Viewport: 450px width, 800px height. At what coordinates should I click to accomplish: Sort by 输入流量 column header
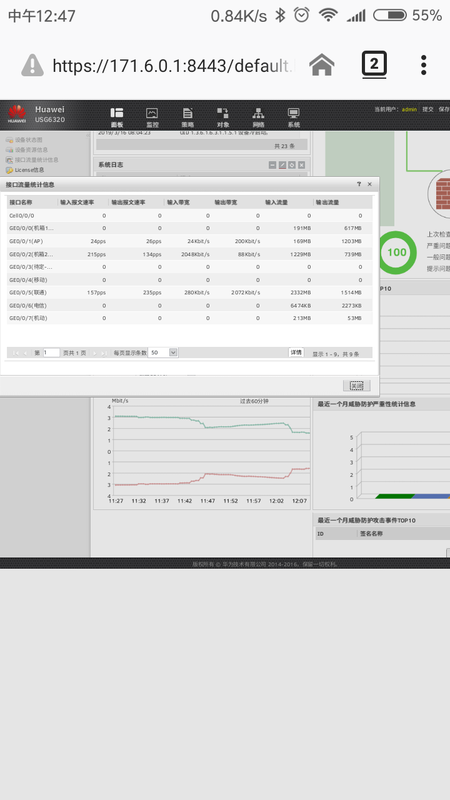point(287,203)
